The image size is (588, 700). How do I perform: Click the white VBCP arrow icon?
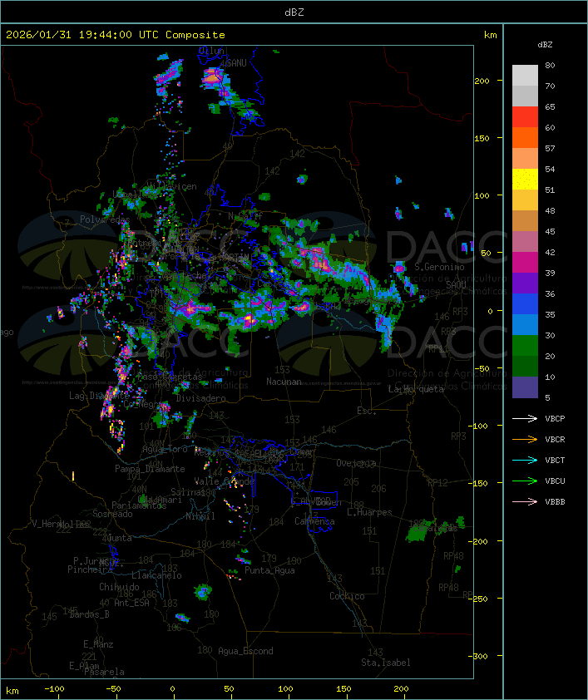click(526, 419)
